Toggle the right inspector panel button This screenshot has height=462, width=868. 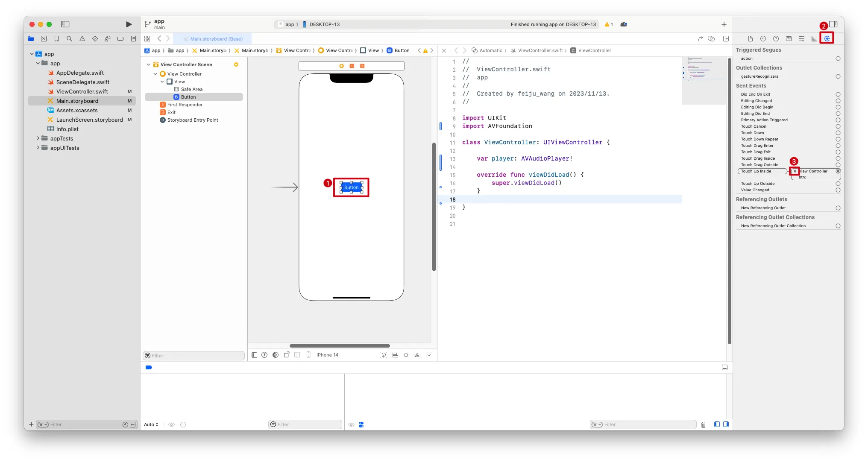tap(833, 24)
